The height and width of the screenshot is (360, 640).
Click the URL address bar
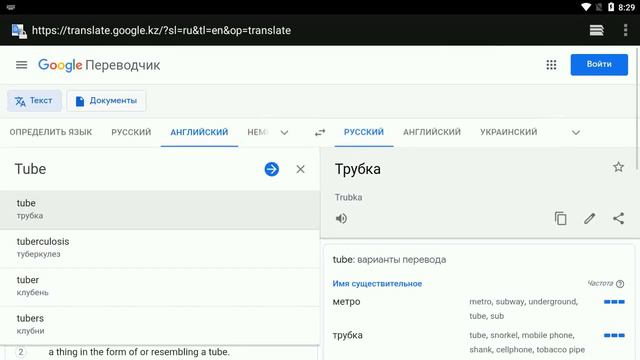161,31
